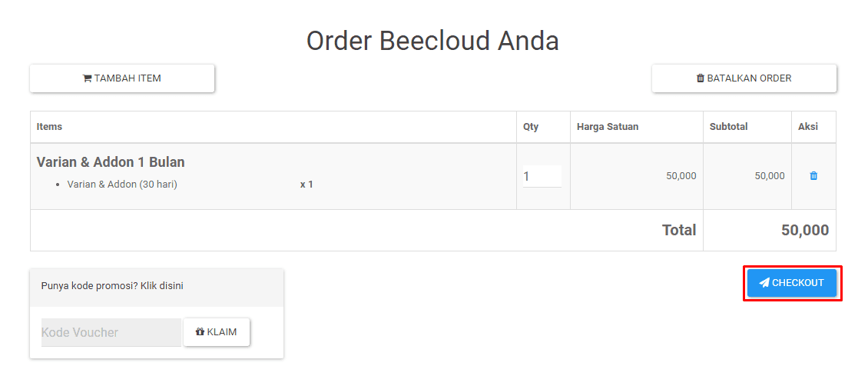The width and height of the screenshot is (868, 386).
Task: Delete the Varian & Addon row via blue trash icon
Action: pyautogui.click(x=813, y=175)
